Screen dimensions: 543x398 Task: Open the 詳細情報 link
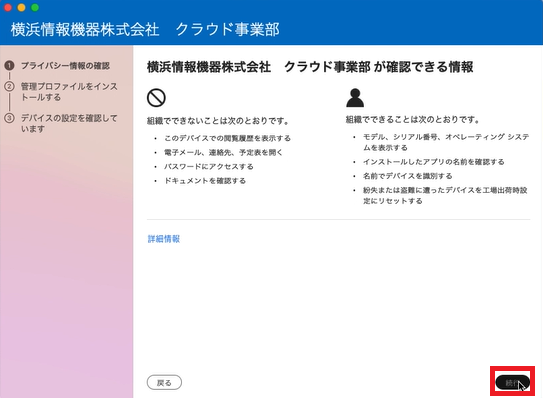164,239
